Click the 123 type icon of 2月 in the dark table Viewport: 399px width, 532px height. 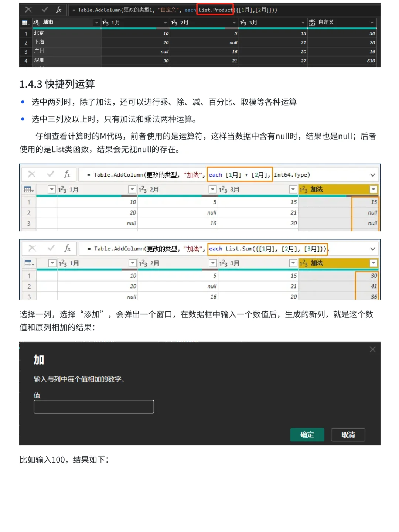click(174, 23)
